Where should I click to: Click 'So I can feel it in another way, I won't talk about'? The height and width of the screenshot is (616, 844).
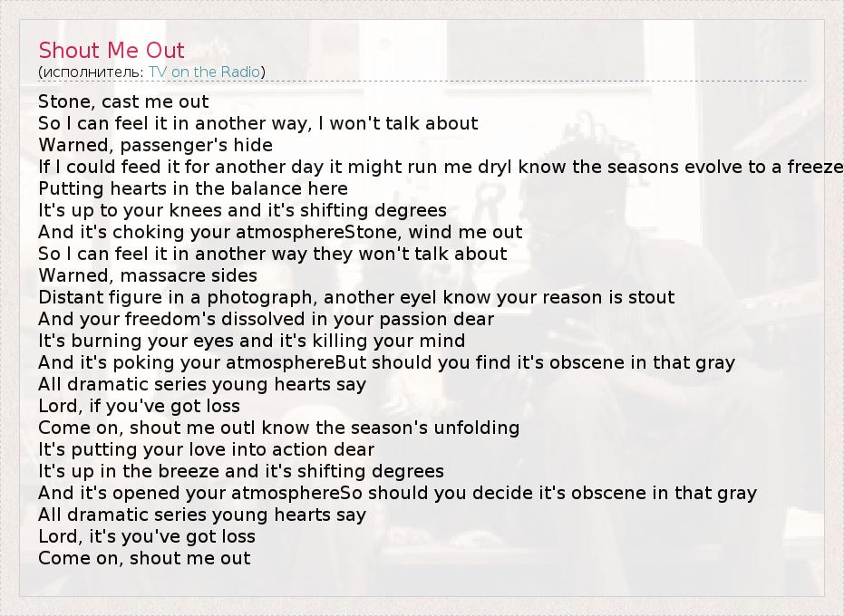click(x=258, y=124)
